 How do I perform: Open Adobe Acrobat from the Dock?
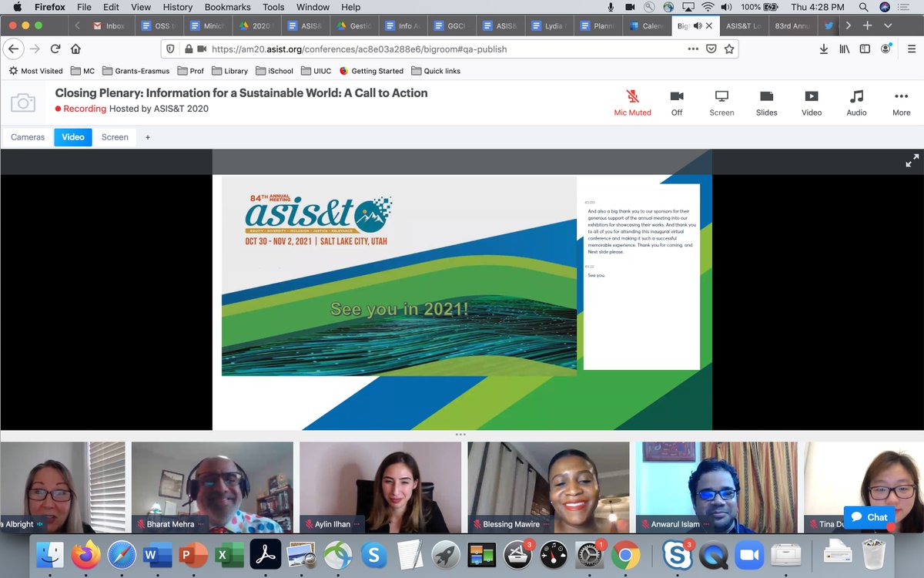point(266,554)
